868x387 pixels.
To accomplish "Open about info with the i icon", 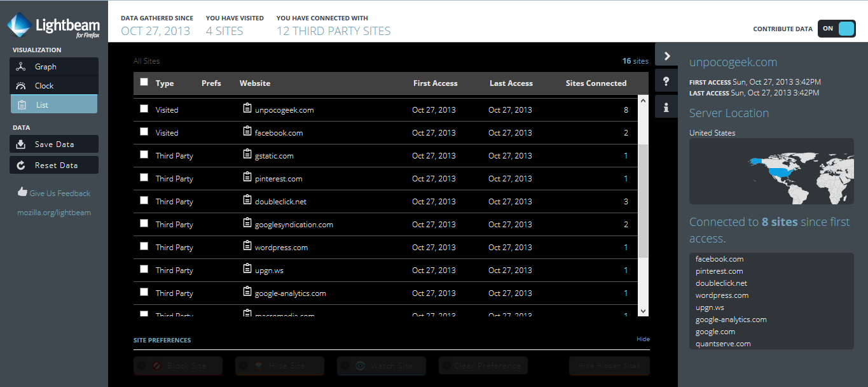I will [x=666, y=107].
